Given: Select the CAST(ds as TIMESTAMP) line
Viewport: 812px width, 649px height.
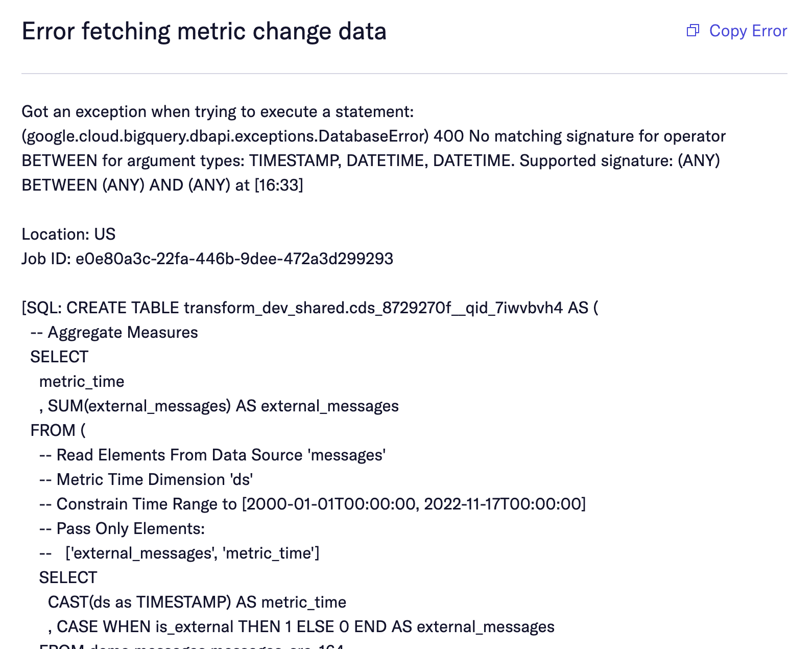Looking at the screenshot, I should point(197,602).
